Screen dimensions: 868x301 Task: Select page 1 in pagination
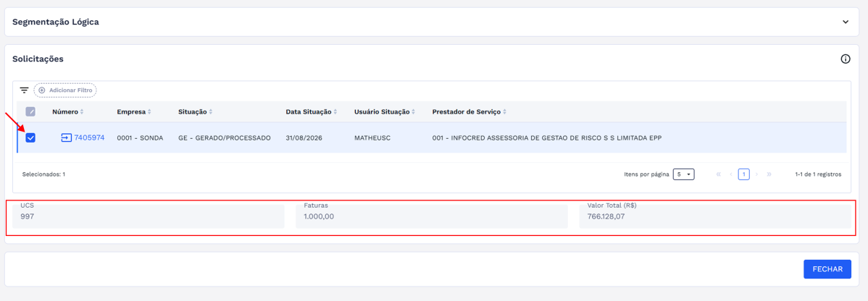[744, 174]
